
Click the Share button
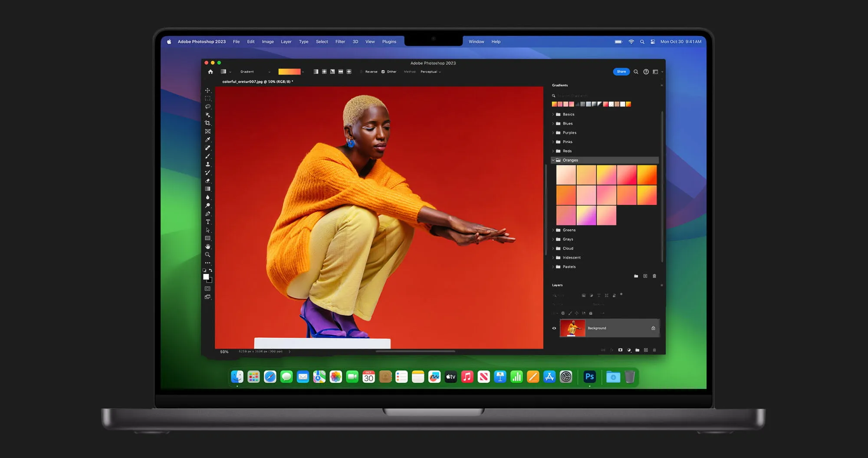(x=621, y=72)
